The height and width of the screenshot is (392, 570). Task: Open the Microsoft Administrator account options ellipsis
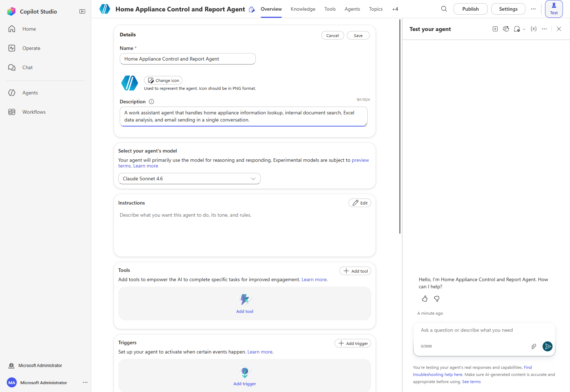coord(85,382)
